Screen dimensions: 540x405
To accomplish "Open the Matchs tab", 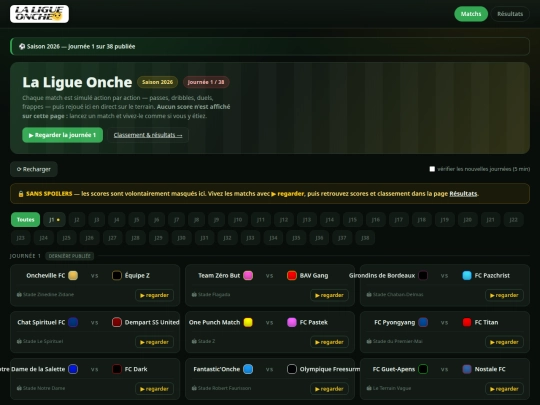I will pyautogui.click(x=471, y=14).
